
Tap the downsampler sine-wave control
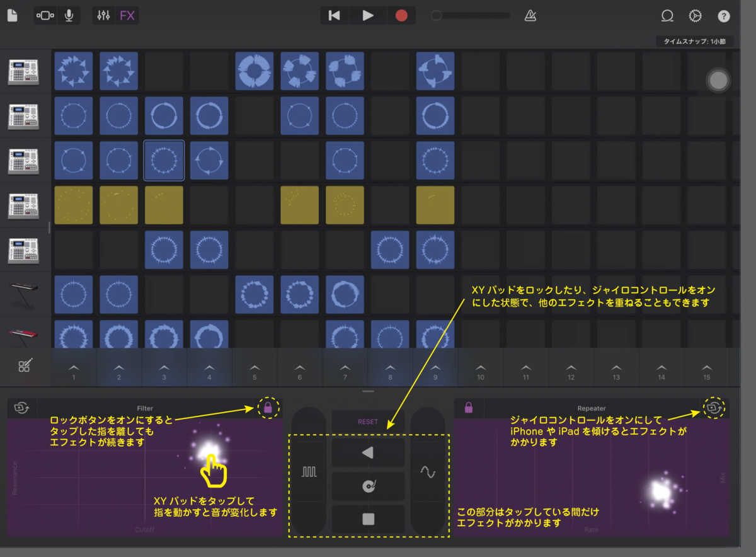(428, 471)
